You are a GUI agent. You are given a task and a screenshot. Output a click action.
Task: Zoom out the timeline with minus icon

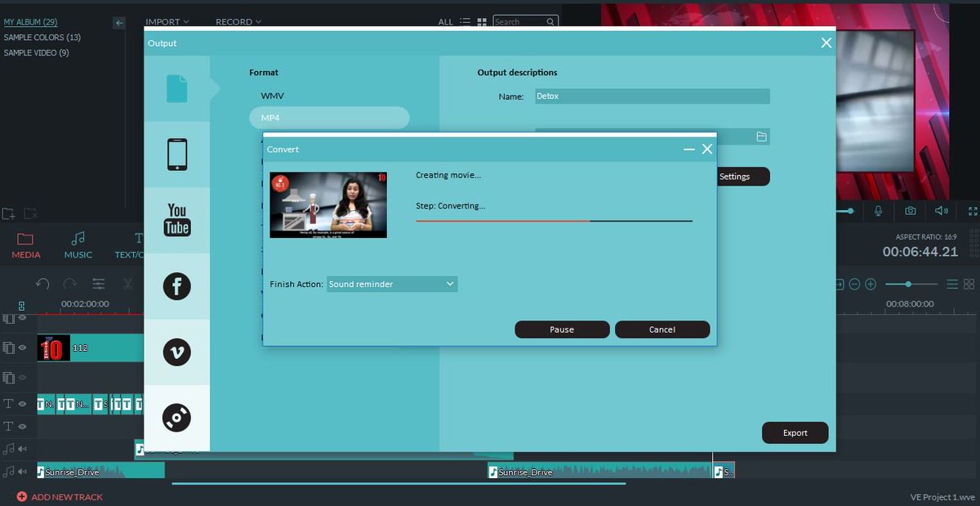[854, 284]
